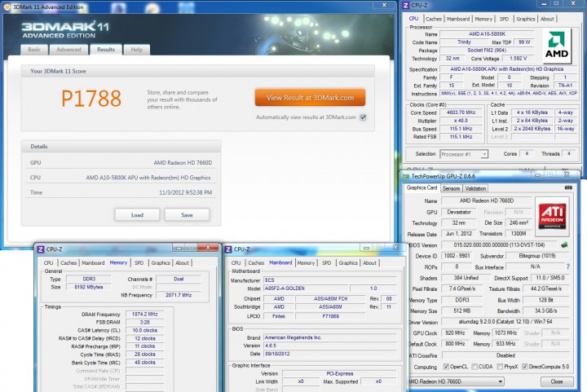Click the Code Name field Trinity
This screenshot has height=392, width=587.
[464, 42]
